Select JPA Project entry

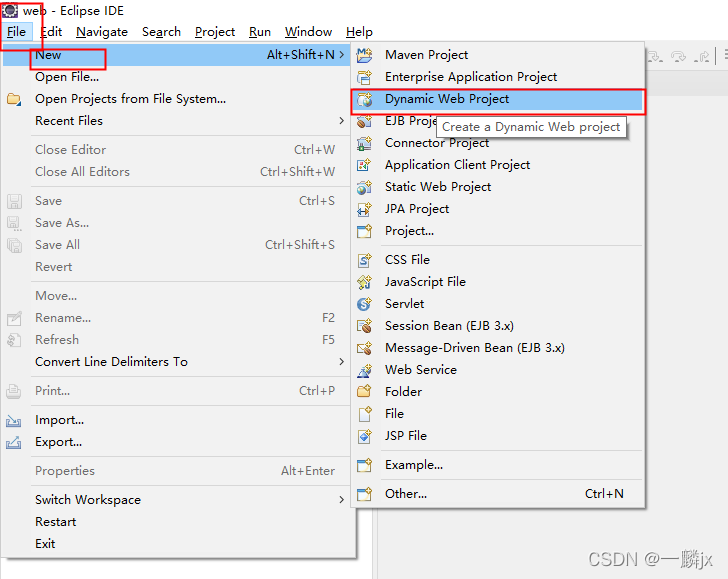pyautogui.click(x=498, y=209)
